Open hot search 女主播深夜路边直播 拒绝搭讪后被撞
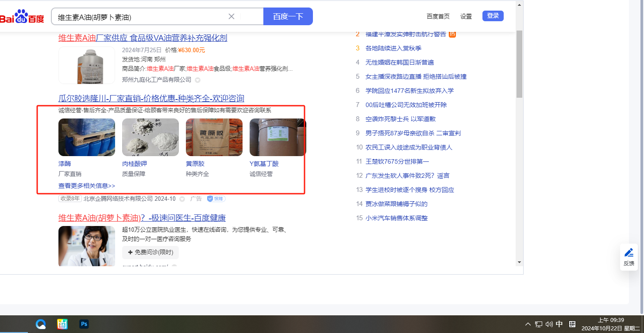The height and width of the screenshot is (333, 644). click(416, 77)
